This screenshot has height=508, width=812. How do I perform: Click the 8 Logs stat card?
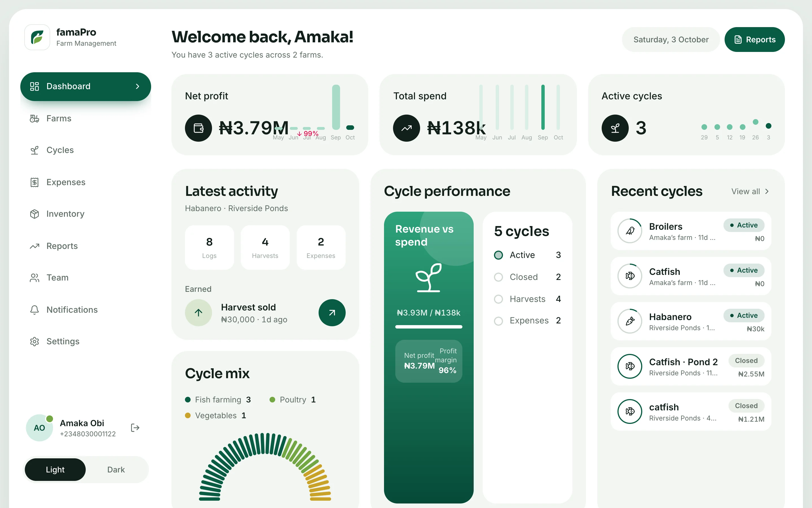pyautogui.click(x=209, y=248)
